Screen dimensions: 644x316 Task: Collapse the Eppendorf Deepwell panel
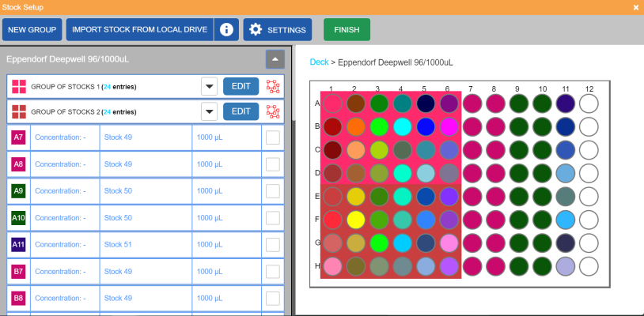pos(275,58)
